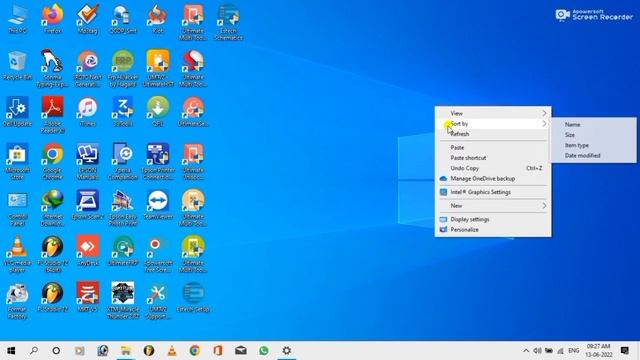Open File Explorer from the taskbar

[x=126, y=351]
